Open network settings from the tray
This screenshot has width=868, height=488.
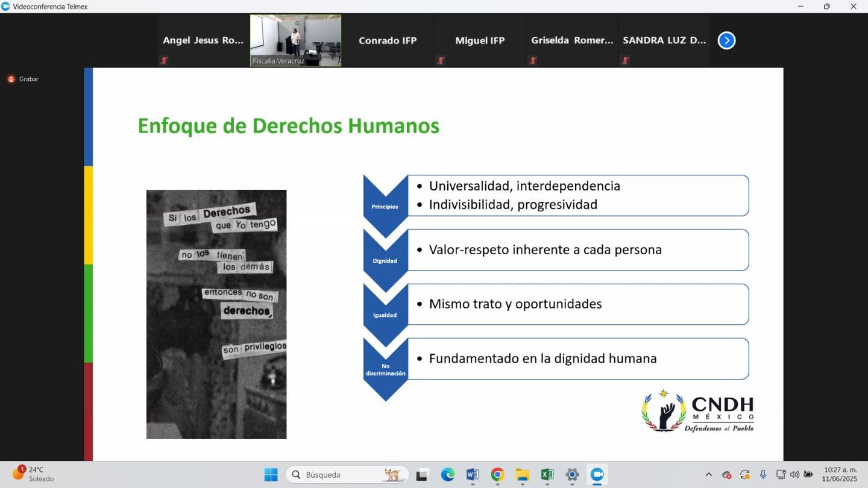click(x=781, y=475)
